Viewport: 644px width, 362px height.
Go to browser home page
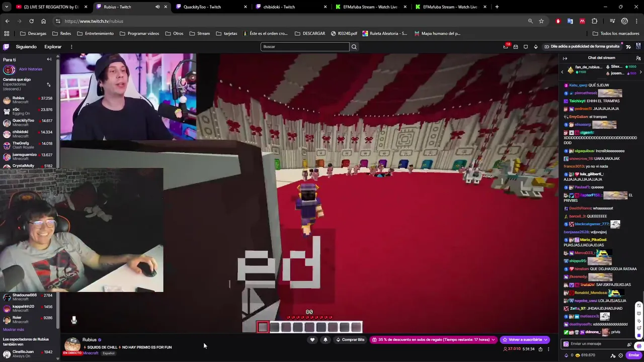43,21
